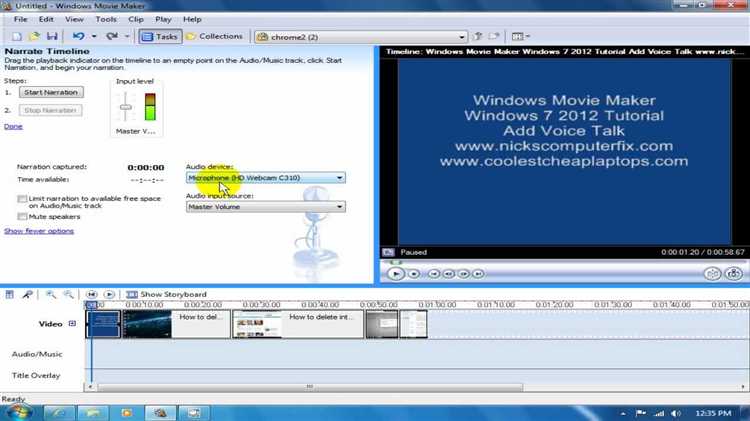
Task: Click the Start Narration button
Action: 51,92
